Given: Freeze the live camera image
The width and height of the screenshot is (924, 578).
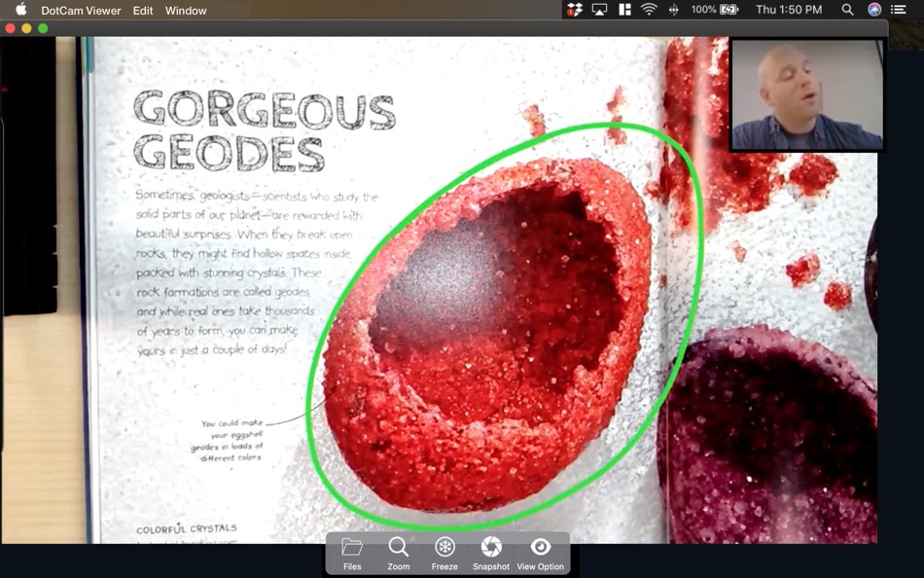Looking at the screenshot, I should pos(444,554).
